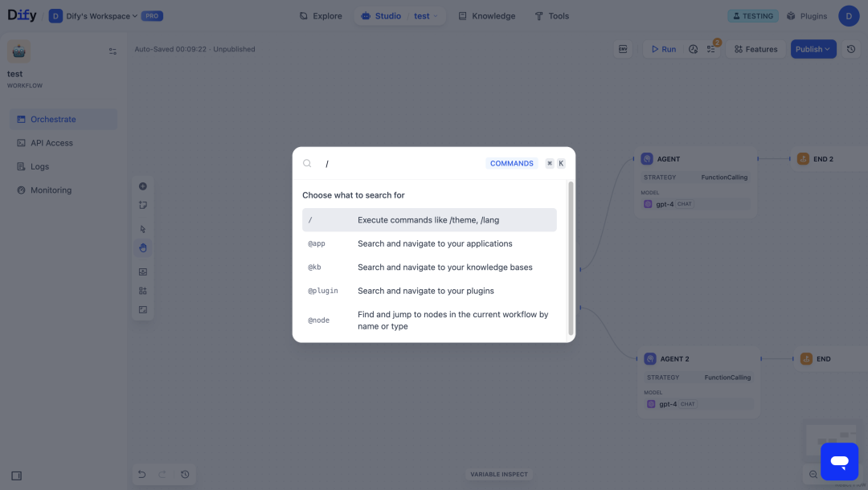The width and height of the screenshot is (868, 490).
Task: Open API Access in sidebar
Action: (x=51, y=143)
